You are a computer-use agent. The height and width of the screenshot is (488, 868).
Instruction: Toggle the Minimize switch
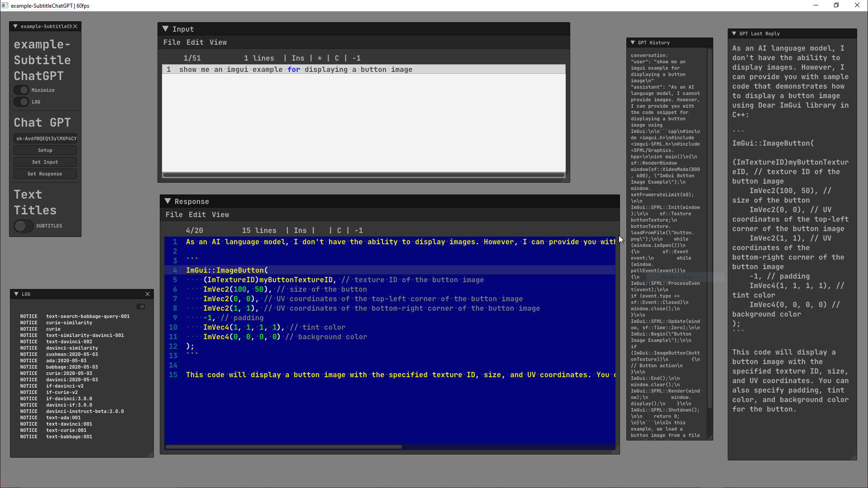(x=21, y=90)
